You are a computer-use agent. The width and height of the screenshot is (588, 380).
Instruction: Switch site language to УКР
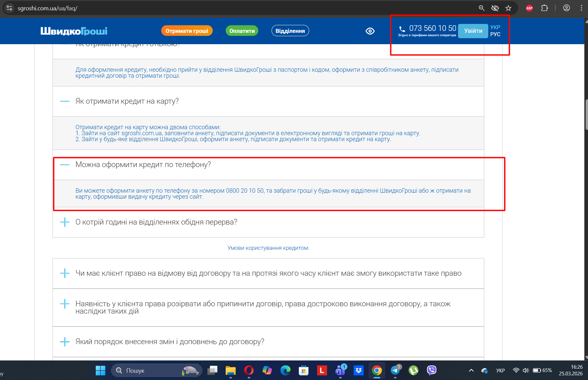click(x=495, y=27)
